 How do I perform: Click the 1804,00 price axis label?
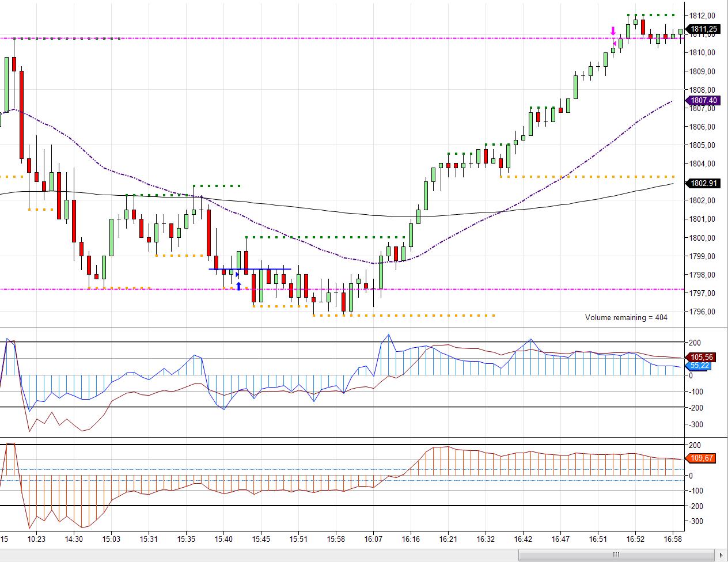[703, 164]
